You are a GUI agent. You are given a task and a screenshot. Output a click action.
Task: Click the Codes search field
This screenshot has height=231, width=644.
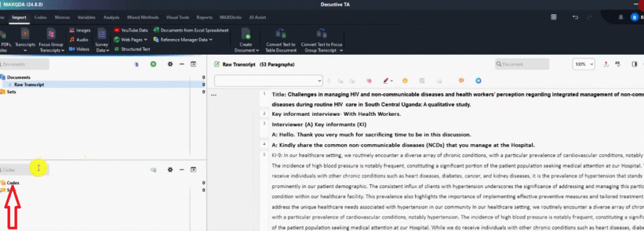coord(25,170)
